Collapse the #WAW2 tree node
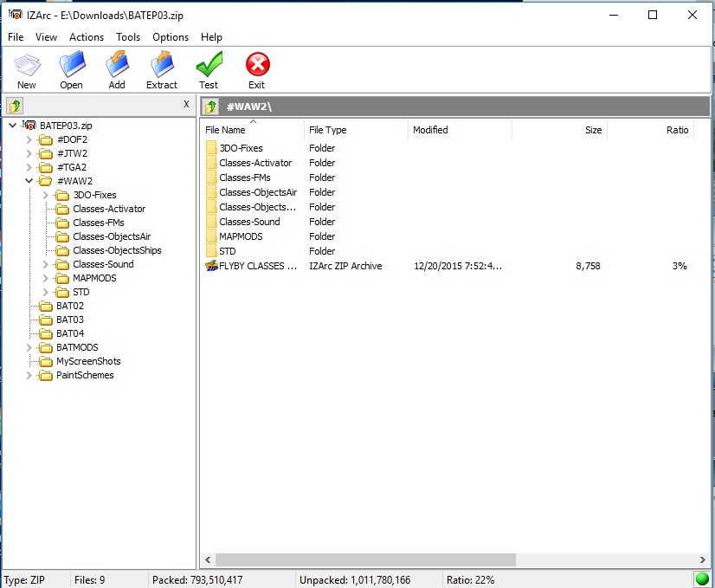Viewport: 715px width, 588px height. pos(29,181)
